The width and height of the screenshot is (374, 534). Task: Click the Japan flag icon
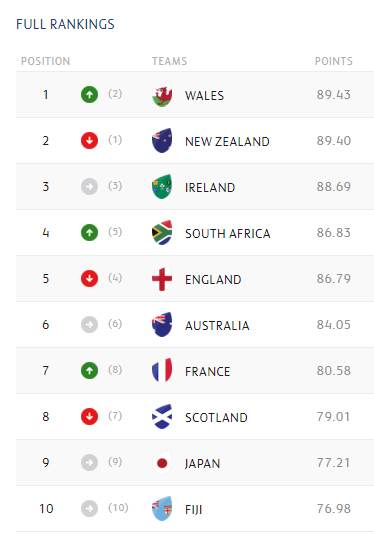162,462
